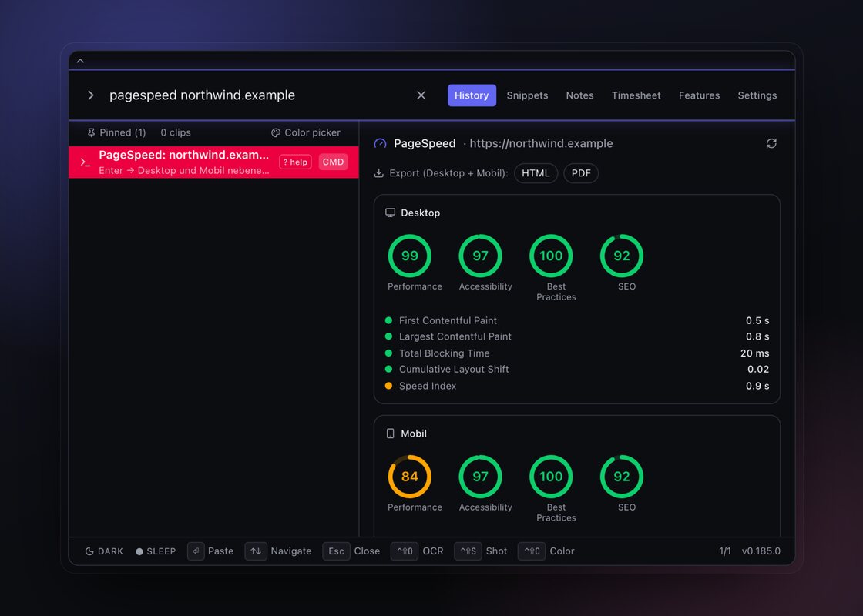Click the PageSpeed gauge icon

click(381, 143)
